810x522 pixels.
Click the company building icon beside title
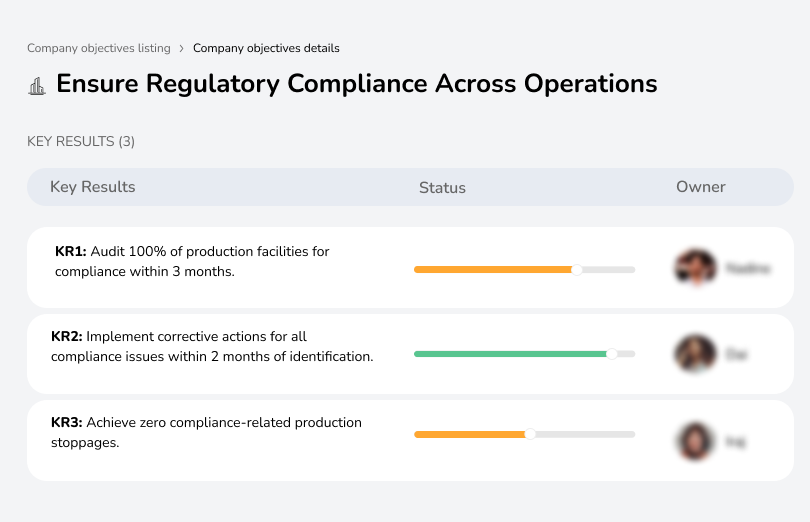(37, 86)
